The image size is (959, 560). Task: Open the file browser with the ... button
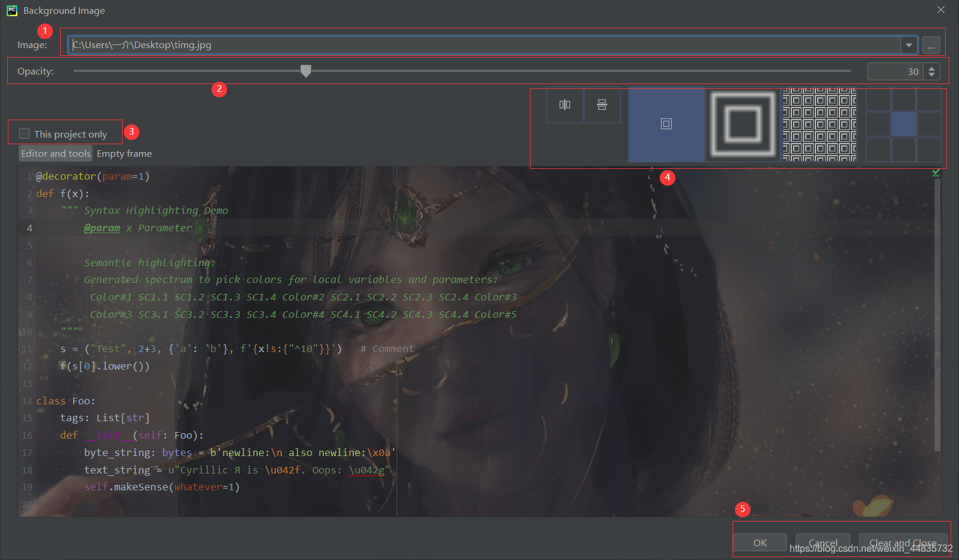pyautogui.click(x=931, y=45)
